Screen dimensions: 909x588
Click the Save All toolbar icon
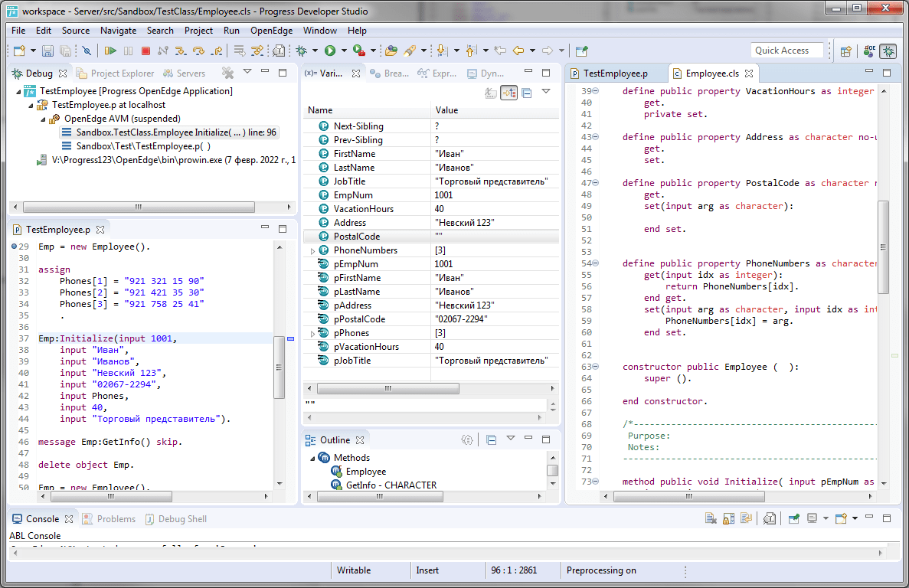click(x=66, y=51)
